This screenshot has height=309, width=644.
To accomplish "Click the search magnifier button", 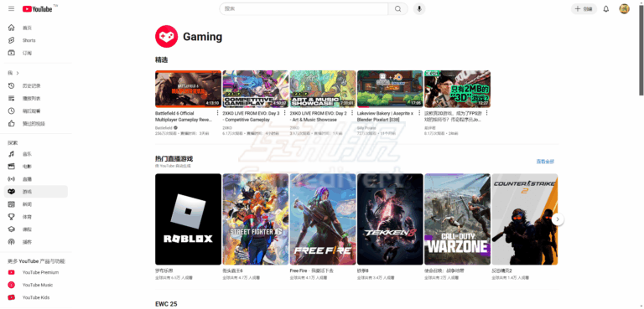I will point(397,8).
